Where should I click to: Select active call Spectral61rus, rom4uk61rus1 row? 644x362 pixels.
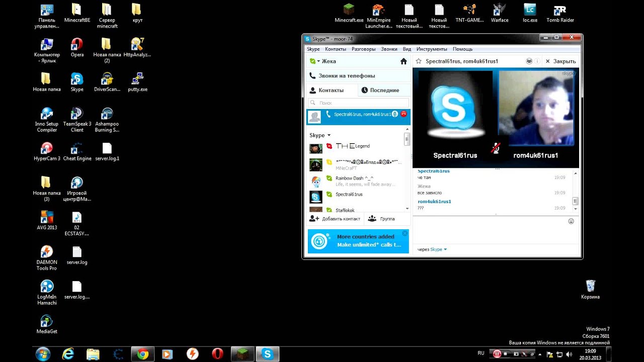click(358, 117)
